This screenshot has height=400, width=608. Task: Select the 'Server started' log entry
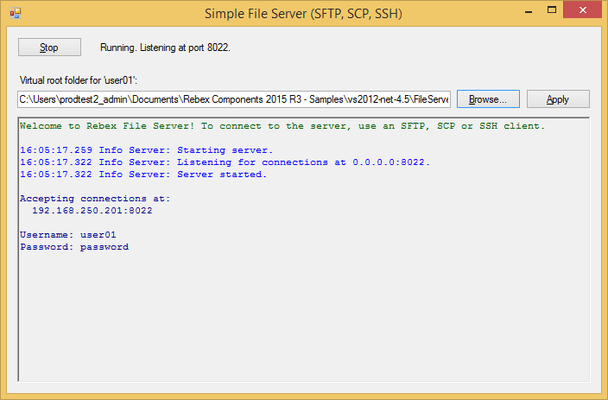click(143, 174)
